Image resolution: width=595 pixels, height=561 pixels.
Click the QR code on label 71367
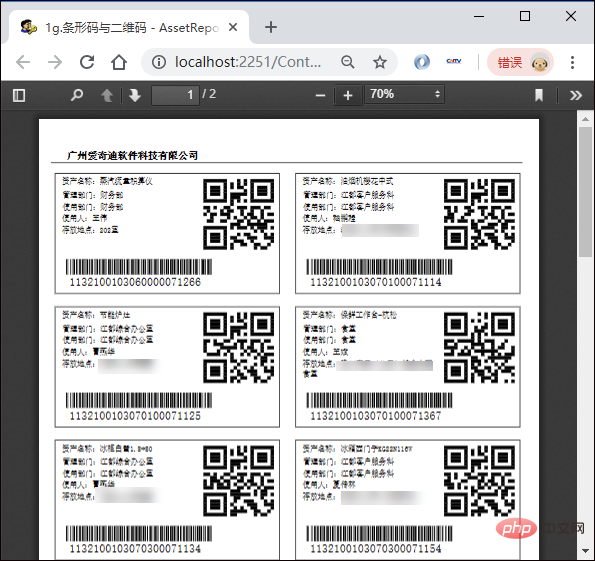(x=479, y=348)
